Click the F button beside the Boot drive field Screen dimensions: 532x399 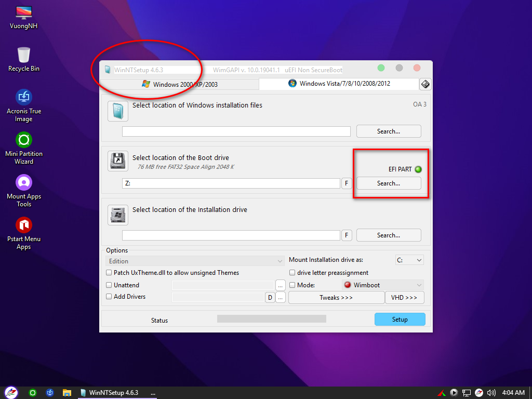pos(347,183)
